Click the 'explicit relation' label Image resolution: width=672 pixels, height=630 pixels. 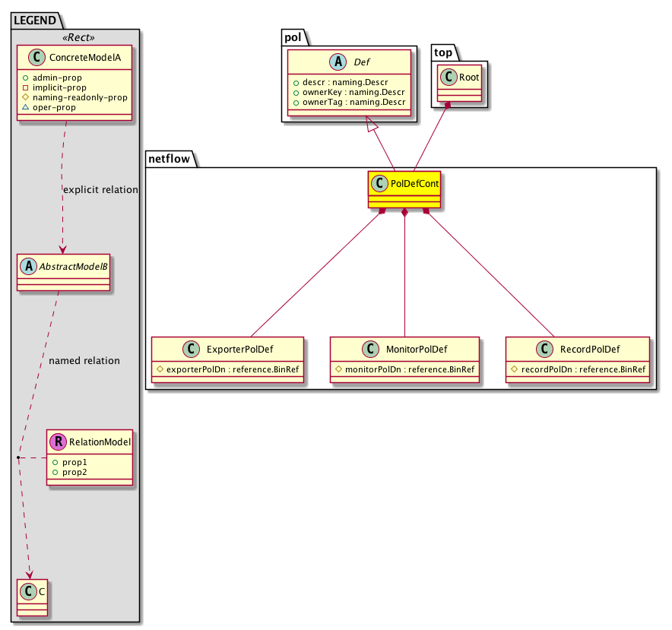pos(100,189)
